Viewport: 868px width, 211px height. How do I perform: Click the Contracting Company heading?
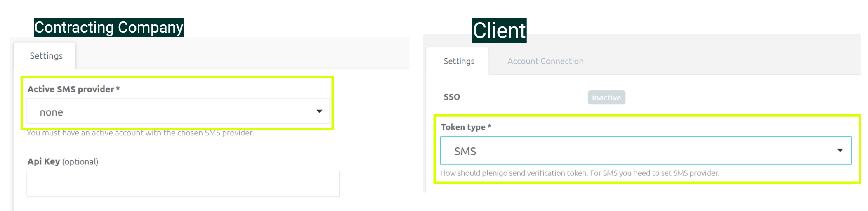[x=109, y=27]
